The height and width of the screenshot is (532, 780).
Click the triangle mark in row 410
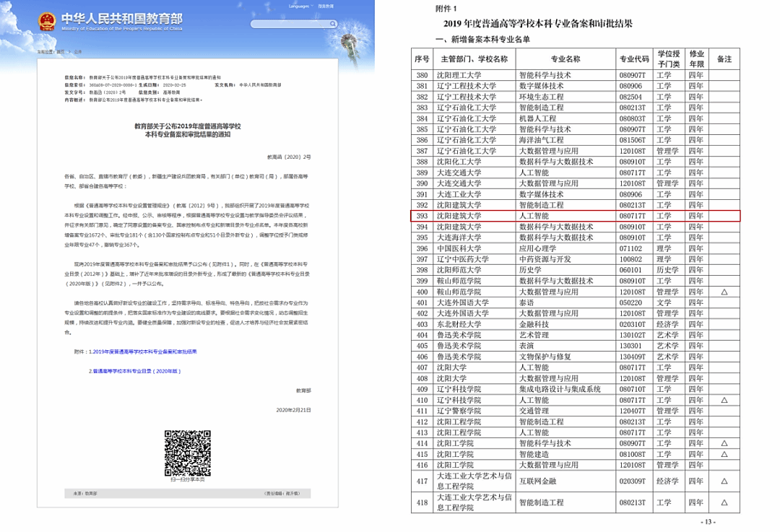click(724, 400)
